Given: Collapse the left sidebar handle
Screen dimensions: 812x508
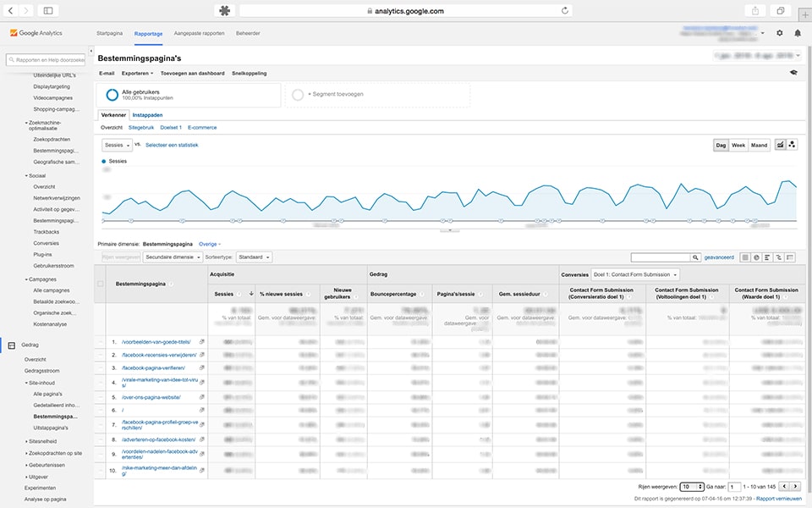Looking at the screenshot, I should tap(91, 51).
